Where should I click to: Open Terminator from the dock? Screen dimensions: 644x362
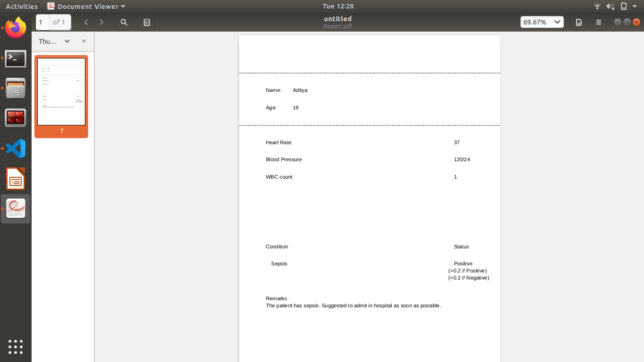point(16,118)
